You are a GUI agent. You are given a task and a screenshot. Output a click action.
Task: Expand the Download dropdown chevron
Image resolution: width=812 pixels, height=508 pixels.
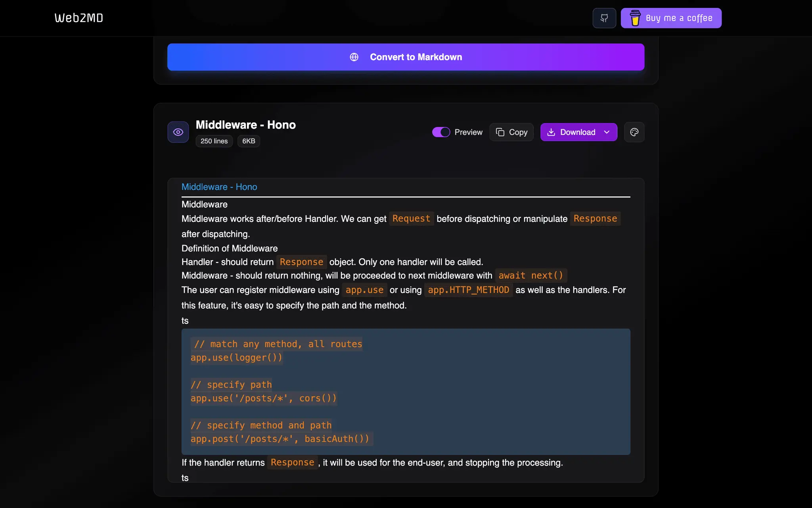607,132
